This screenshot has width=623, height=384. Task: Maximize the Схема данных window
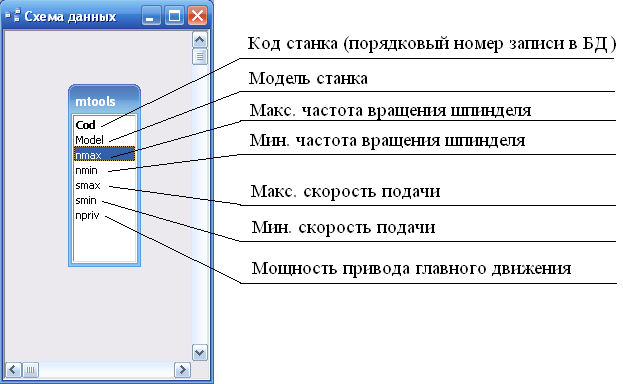pyautogui.click(x=174, y=16)
